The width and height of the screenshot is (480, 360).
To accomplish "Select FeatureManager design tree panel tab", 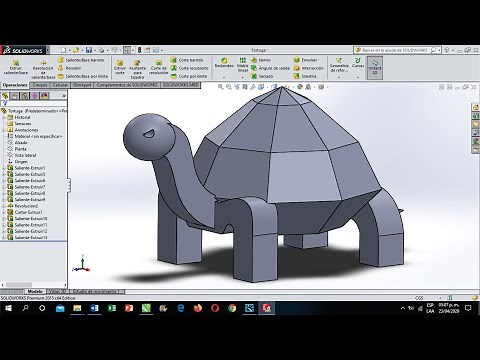I will click(5, 96).
